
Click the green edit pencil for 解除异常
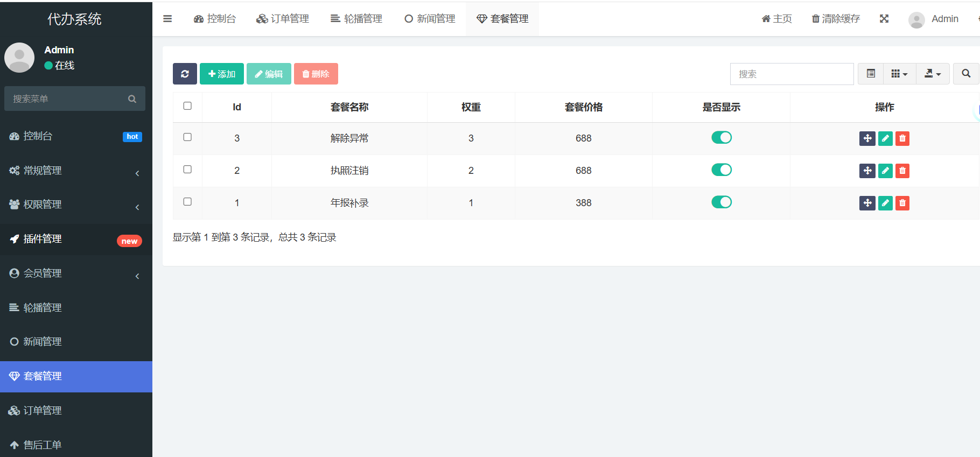point(885,138)
